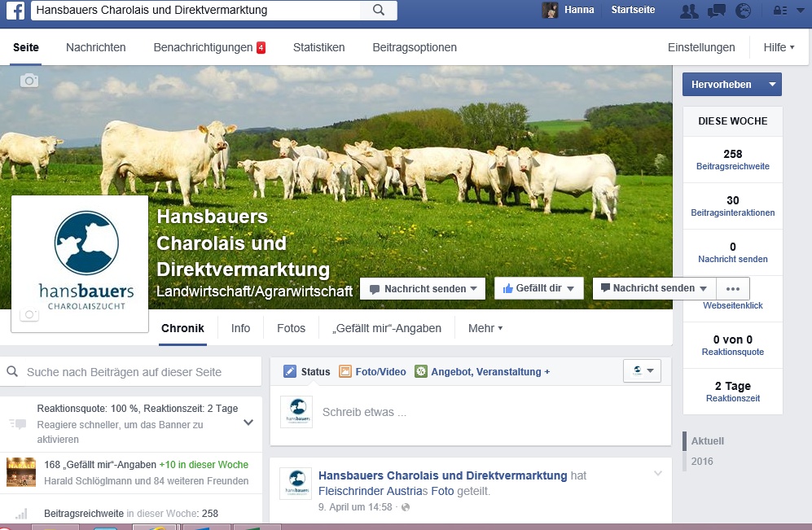Jump to Aktuell in timeline navigator

click(x=708, y=441)
